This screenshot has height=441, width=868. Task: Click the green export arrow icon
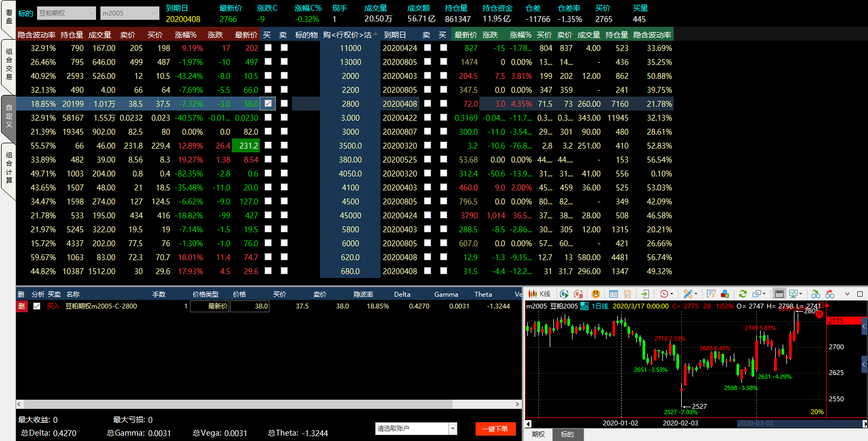[645, 294]
